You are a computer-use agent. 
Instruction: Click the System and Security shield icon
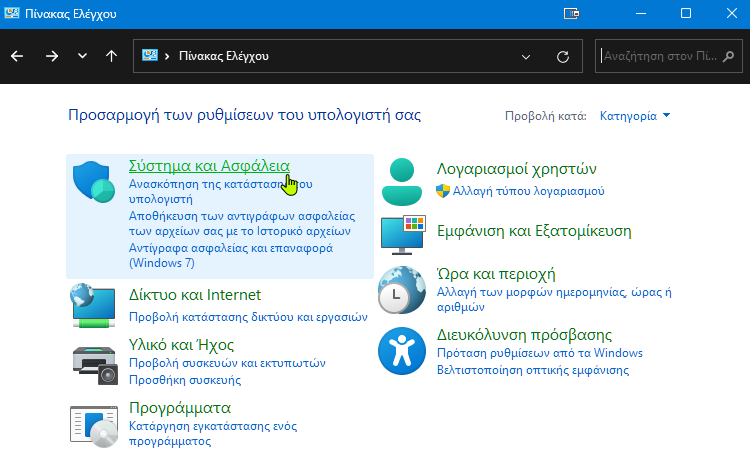point(94,181)
